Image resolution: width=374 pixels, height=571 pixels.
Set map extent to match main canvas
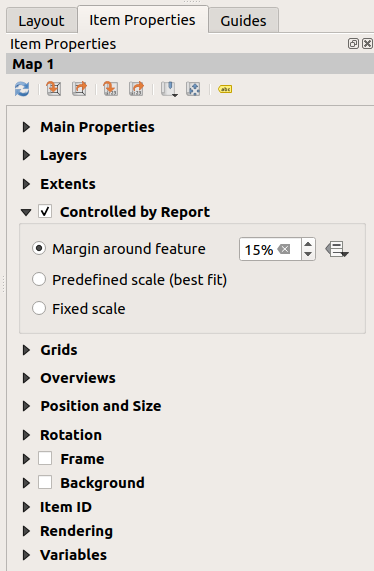(54, 89)
